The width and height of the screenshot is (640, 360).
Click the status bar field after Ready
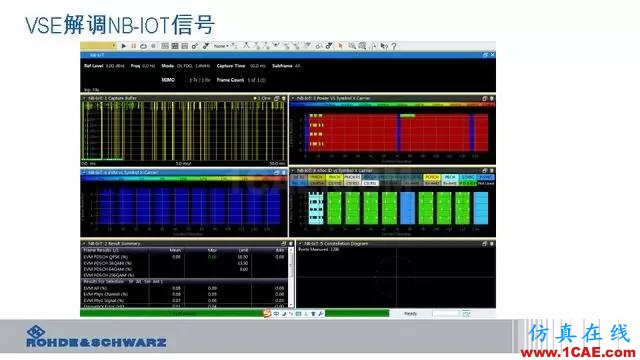click(446, 313)
